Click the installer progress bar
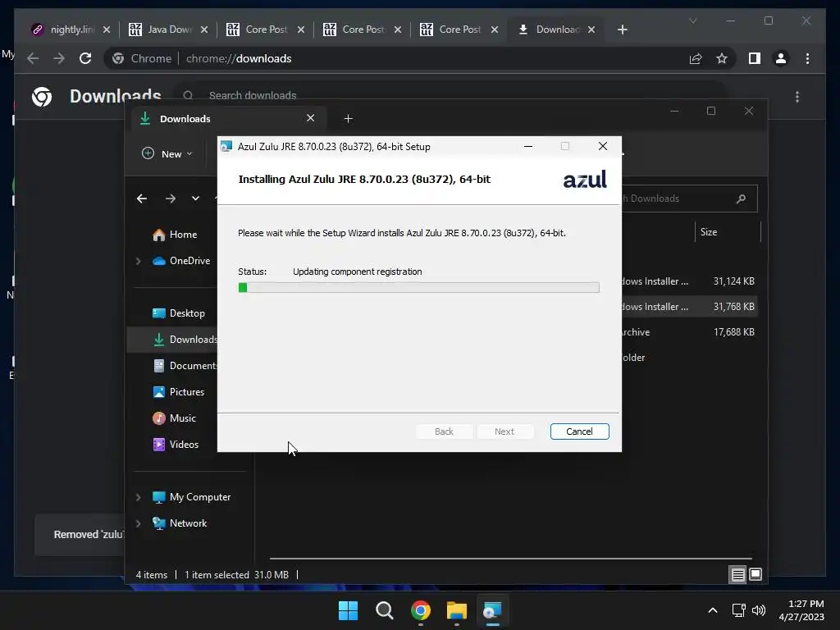Screen dimensions: 840x630 tap(418, 288)
